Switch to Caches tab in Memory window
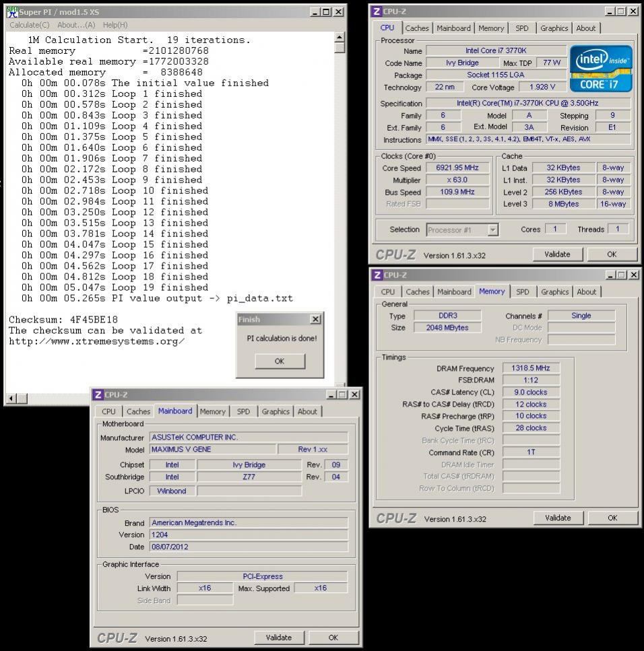This screenshot has height=651, width=644. [x=418, y=292]
